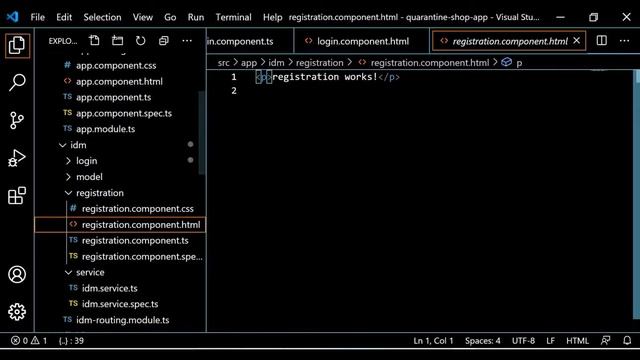This screenshot has height=360, width=640.
Task: Open the Terminal menu
Action: 233,17
